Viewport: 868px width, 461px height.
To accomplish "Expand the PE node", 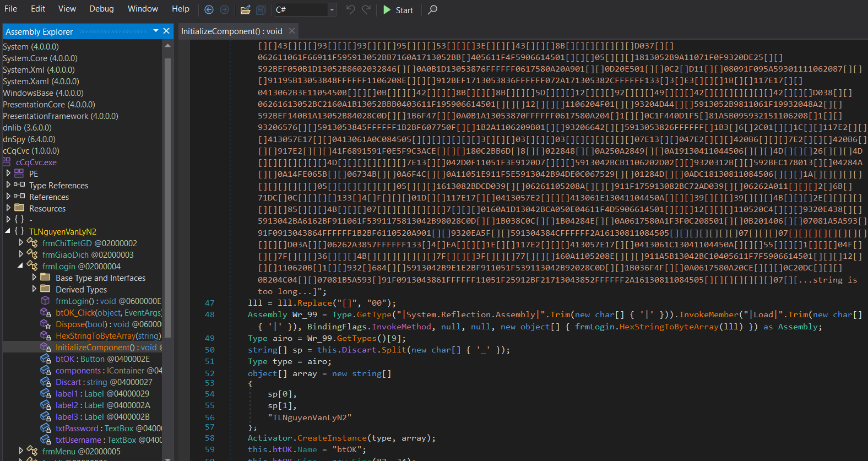I will 8,173.
